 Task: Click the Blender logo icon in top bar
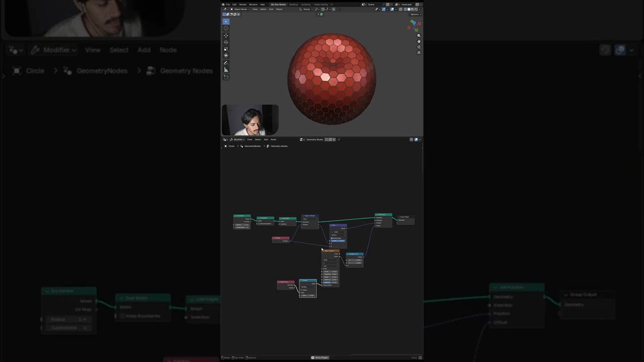223,5
